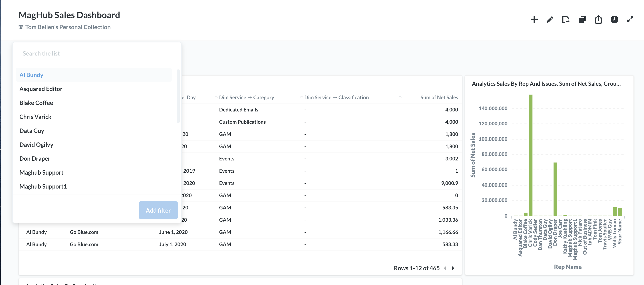Click the duplicate dashboard icon
The image size is (644, 285).
click(582, 19)
